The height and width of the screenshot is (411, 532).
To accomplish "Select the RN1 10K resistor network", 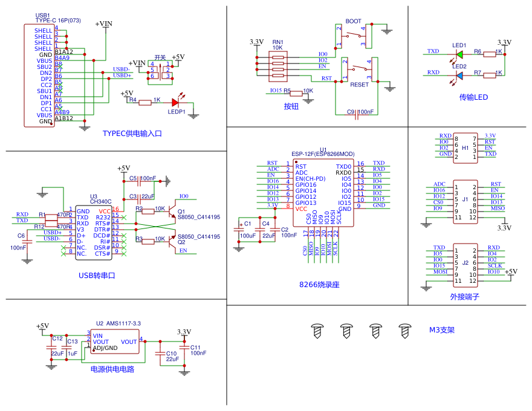I will coord(278,66).
